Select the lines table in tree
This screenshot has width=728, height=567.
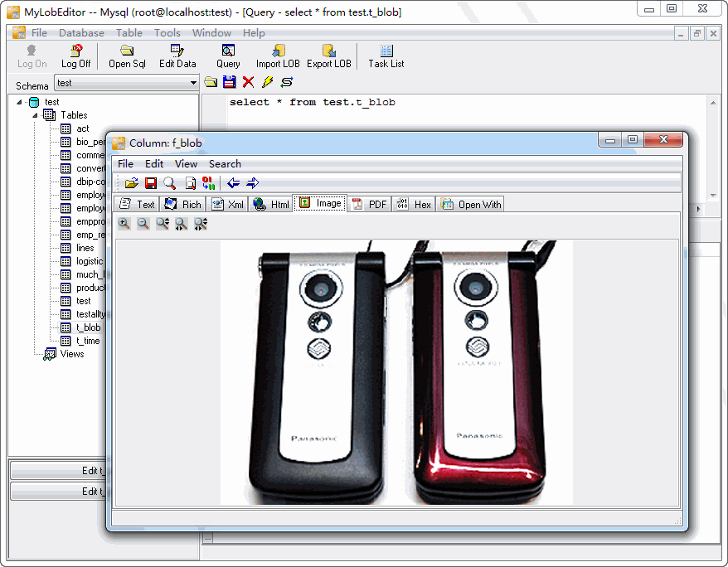point(85,248)
